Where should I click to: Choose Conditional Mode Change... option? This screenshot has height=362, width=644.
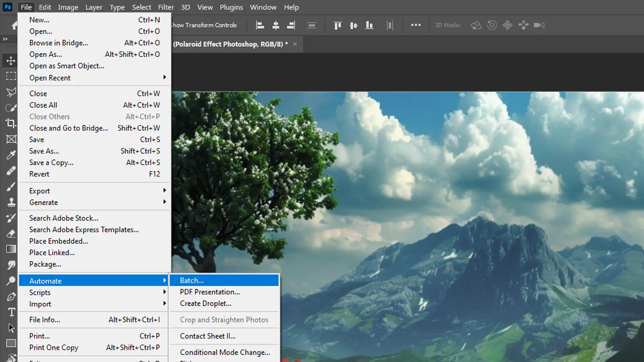tap(224, 352)
